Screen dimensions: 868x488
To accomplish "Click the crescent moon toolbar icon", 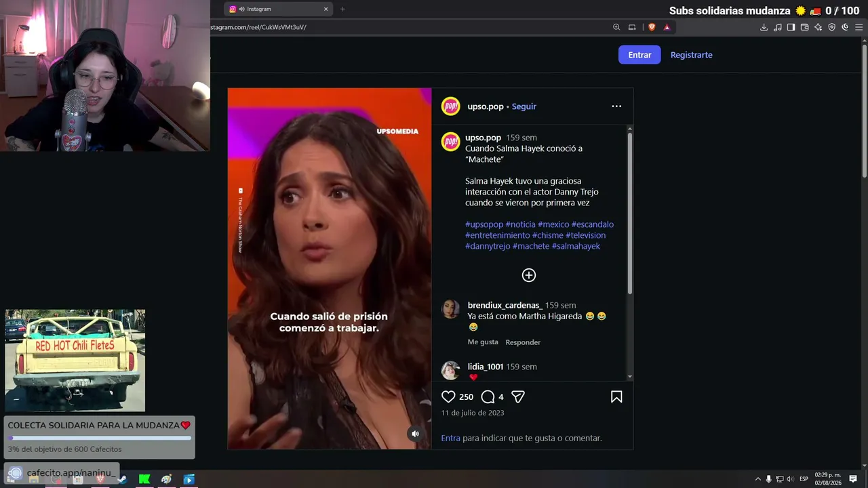I will coord(846,27).
